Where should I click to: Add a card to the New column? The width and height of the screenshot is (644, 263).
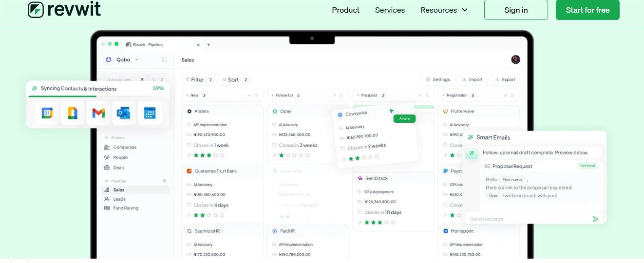249,95
